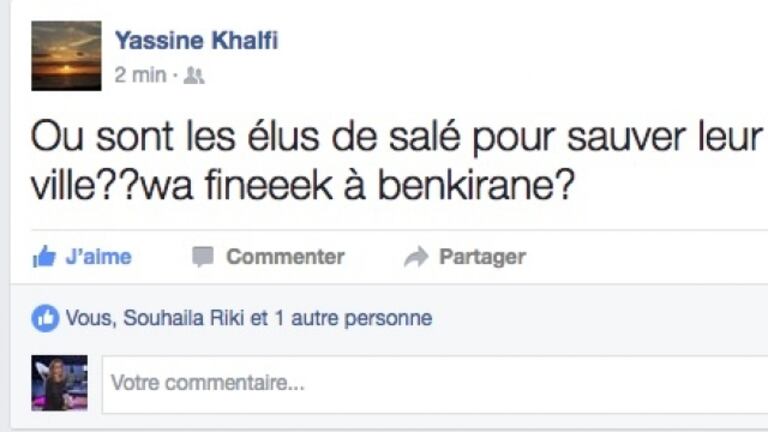
Task: Open Yassine Khalfi's sunset profile picture
Action: (x=66, y=56)
